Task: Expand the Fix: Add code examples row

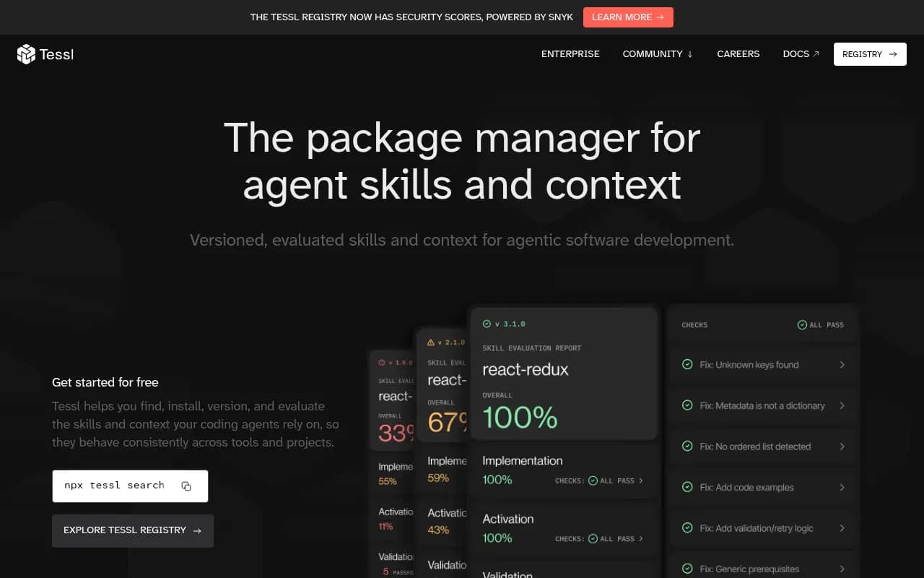Action: [842, 487]
